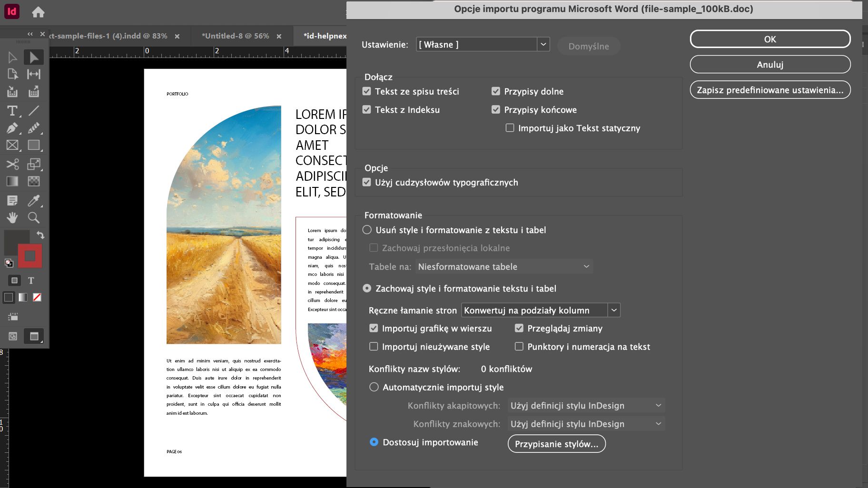Disable Użyj cudzysłowów typograficznych

[366, 182]
